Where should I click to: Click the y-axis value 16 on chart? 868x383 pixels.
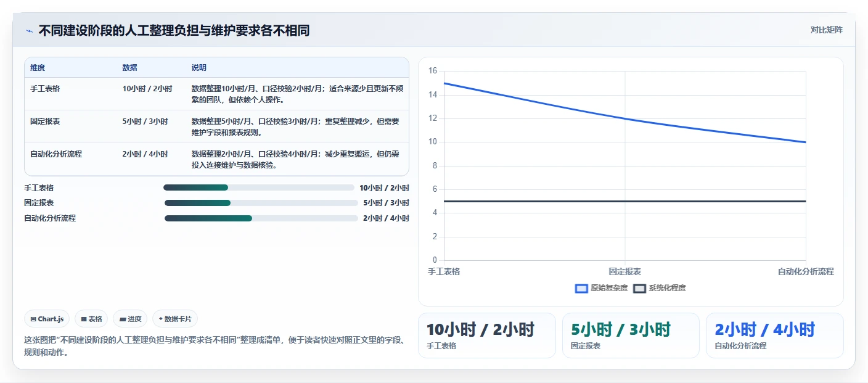coord(432,71)
